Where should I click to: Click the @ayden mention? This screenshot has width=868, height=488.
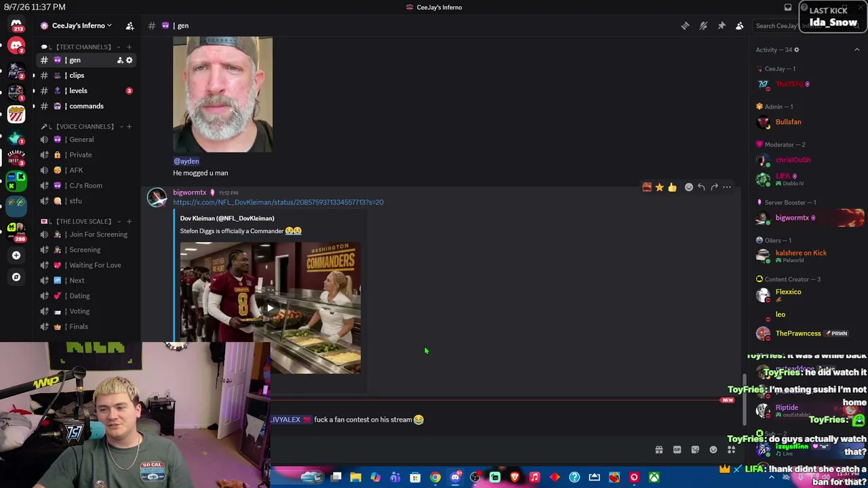[x=186, y=161]
